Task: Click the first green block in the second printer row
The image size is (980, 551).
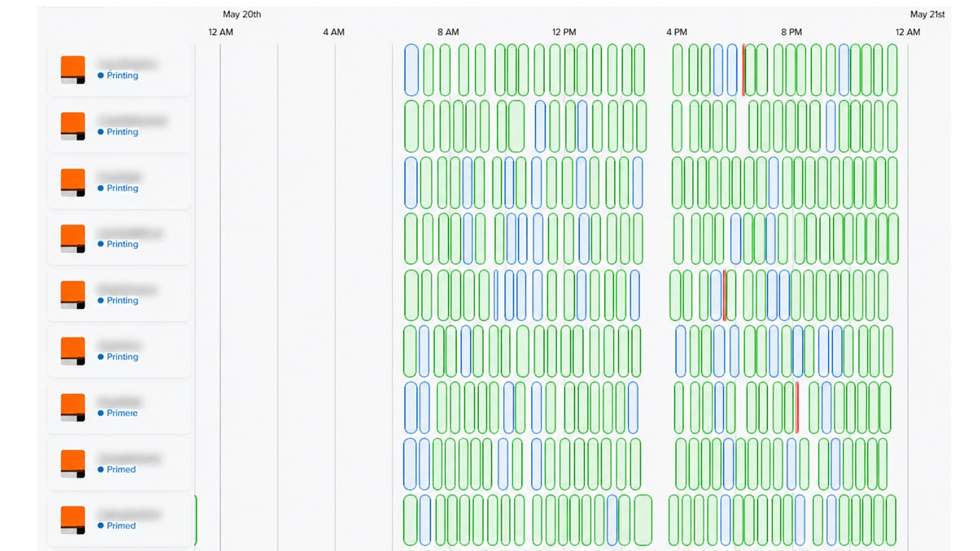Action: (412, 126)
